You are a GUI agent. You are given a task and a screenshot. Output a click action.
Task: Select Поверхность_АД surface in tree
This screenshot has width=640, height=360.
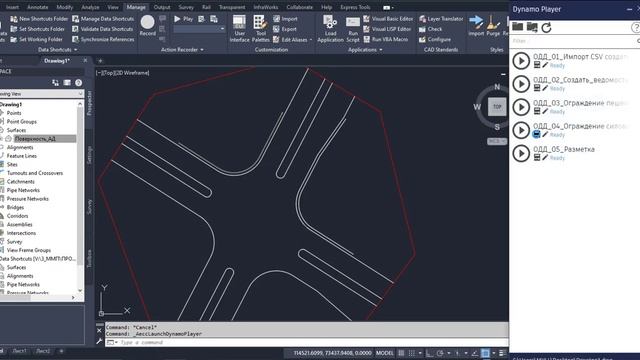pos(35,139)
